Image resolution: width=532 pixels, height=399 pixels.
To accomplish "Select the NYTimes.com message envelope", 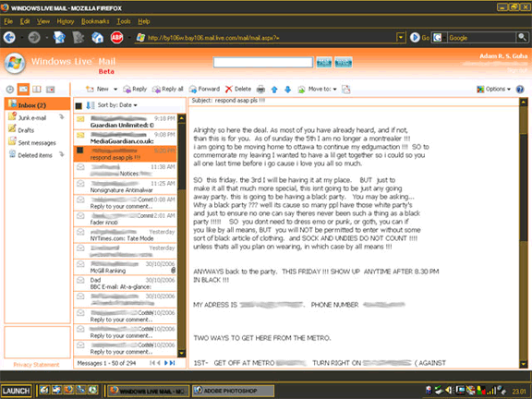I will 80,232.
